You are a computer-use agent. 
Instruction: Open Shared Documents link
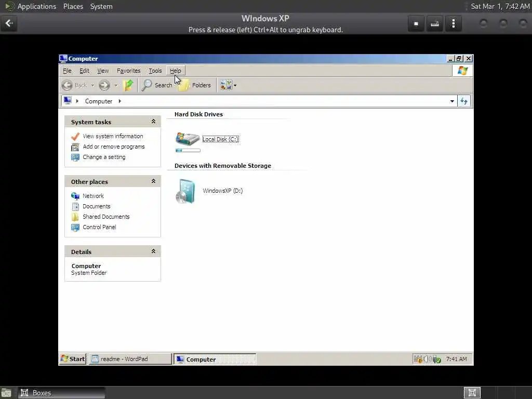point(106,217)
